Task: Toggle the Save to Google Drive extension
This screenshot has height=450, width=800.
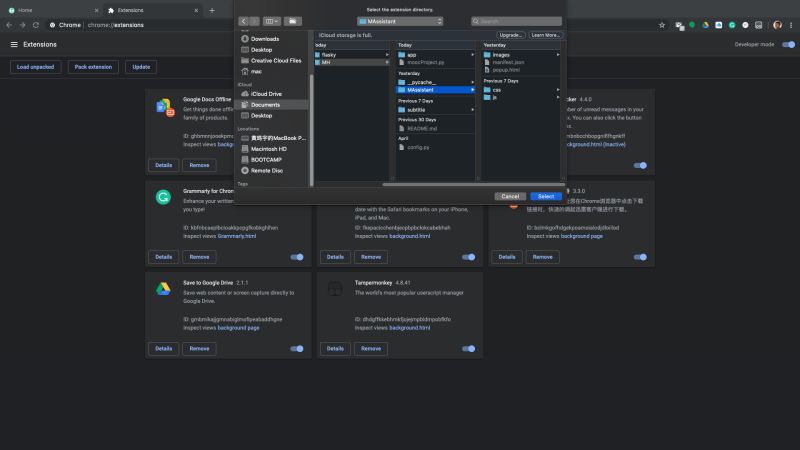Action: pos(297,349)
